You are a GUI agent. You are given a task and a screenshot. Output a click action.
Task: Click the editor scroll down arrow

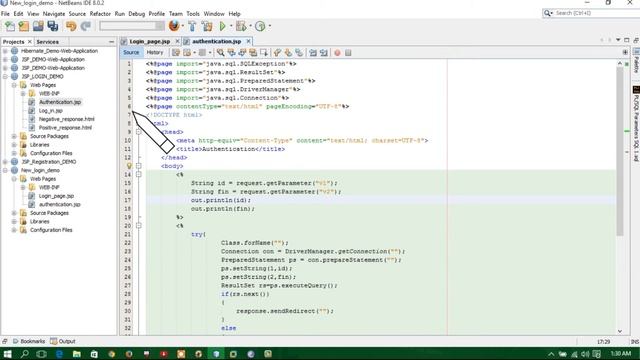click(620, 331)
